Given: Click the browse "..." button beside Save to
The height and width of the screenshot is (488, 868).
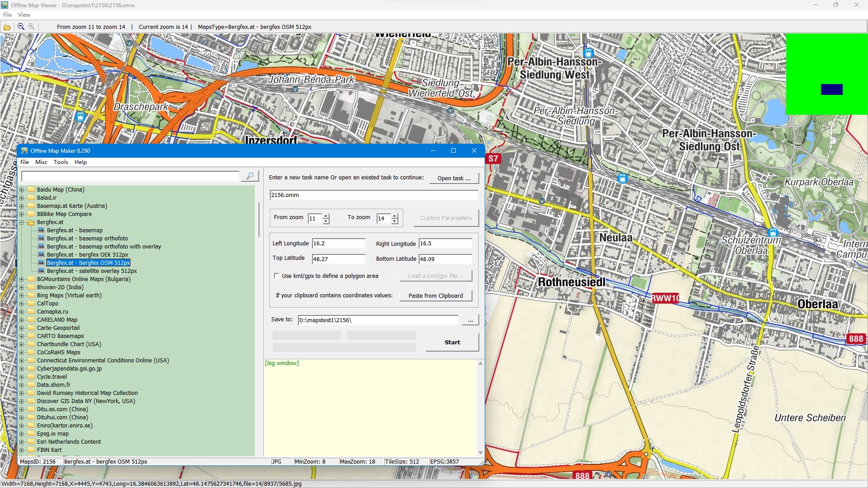Looking at the screenshot, I should coord(470,320).
